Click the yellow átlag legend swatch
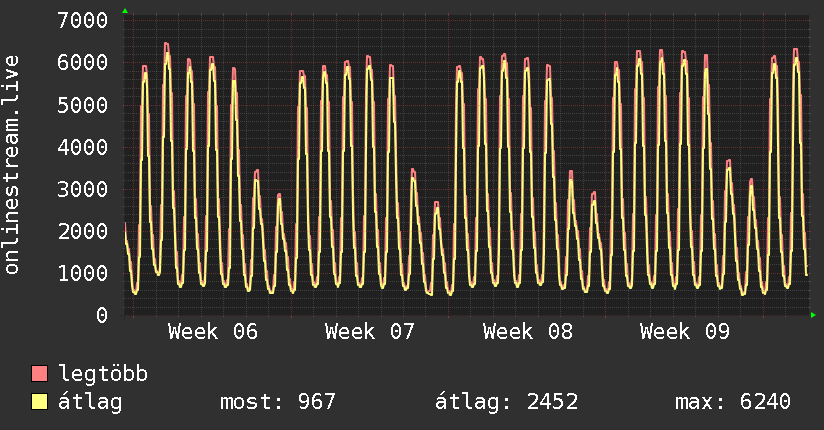This screenshot has width=824, height=430. (39, 402)
